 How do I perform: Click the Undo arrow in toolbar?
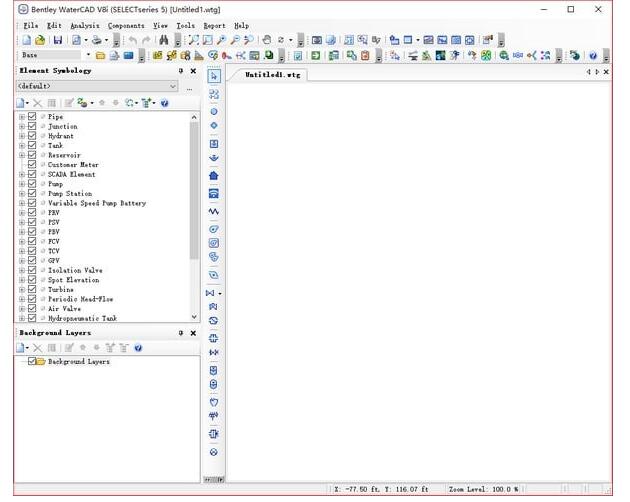tap(132, 40)
